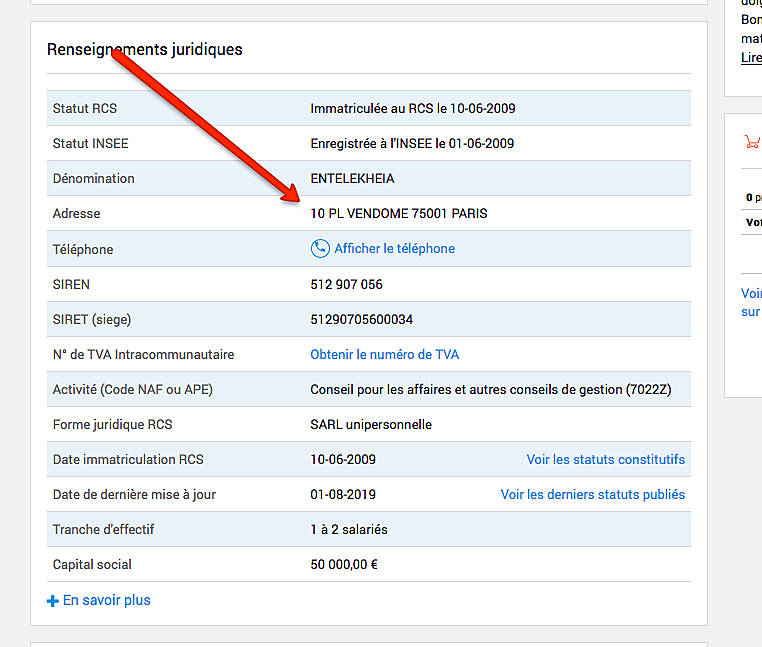Screen dimensions: 762x647
Task: Open Voir les derniers statuts publiés
Action: coord(592,494)
